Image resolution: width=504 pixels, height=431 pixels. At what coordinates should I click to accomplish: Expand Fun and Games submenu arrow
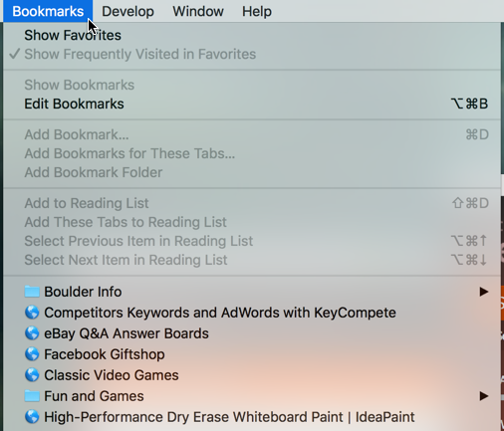tap(484, 396)
